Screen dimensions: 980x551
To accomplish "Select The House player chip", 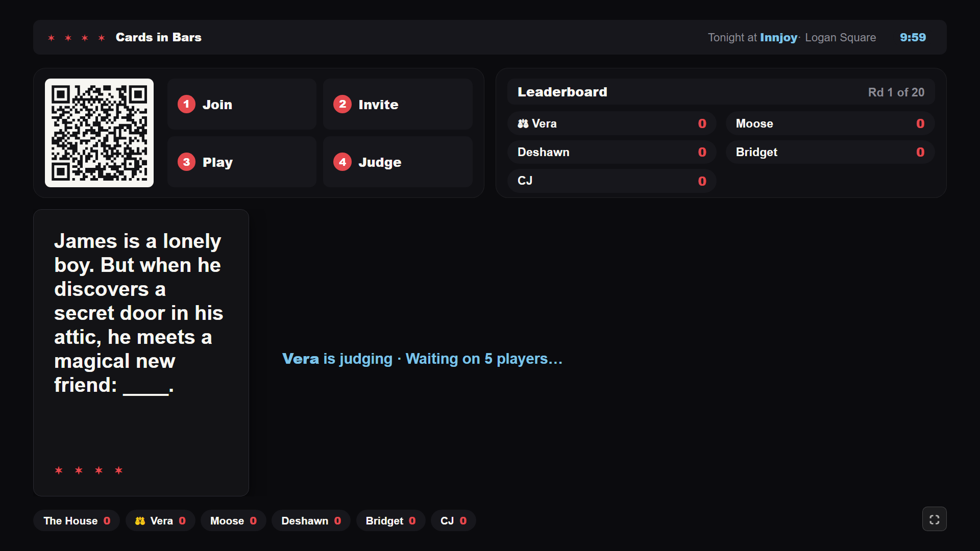I will click(x=77, y=520).
